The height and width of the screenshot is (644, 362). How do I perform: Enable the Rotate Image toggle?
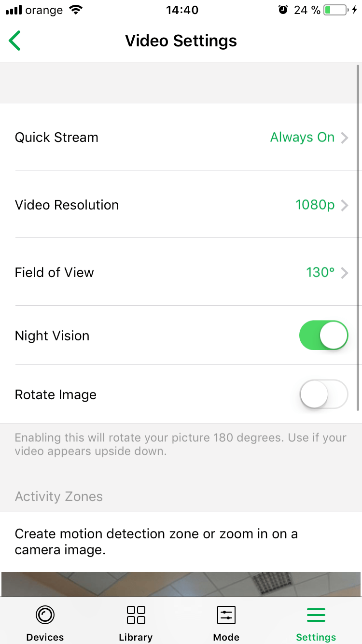tap(323, 394)
